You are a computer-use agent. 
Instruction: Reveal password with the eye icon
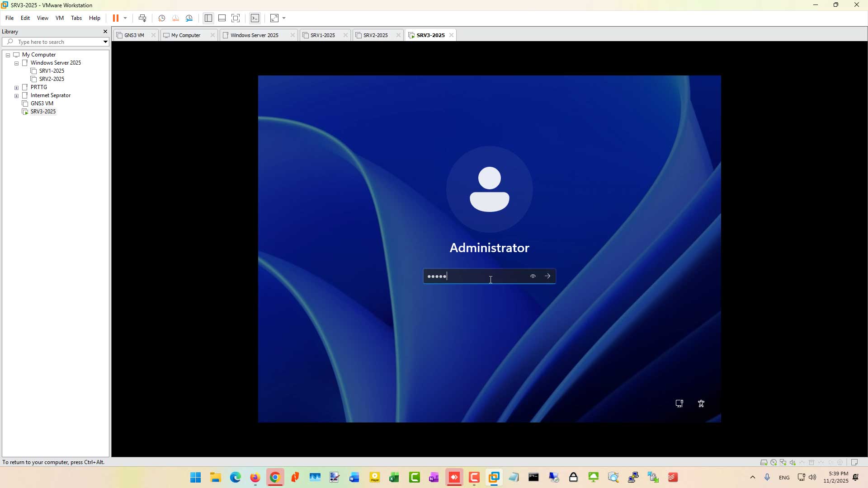click(x=533, y=276)
